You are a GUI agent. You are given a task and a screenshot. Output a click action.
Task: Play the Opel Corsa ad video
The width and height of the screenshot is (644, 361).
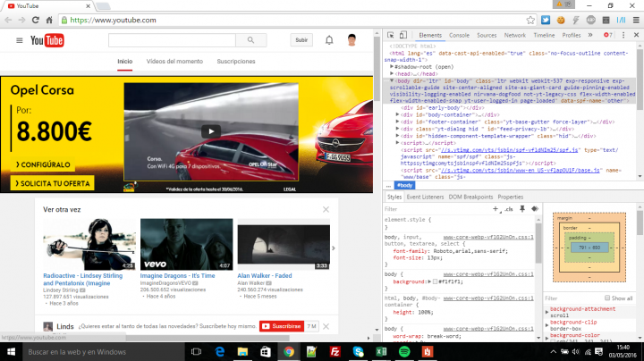pyautogui.click(x=211, y=131)
